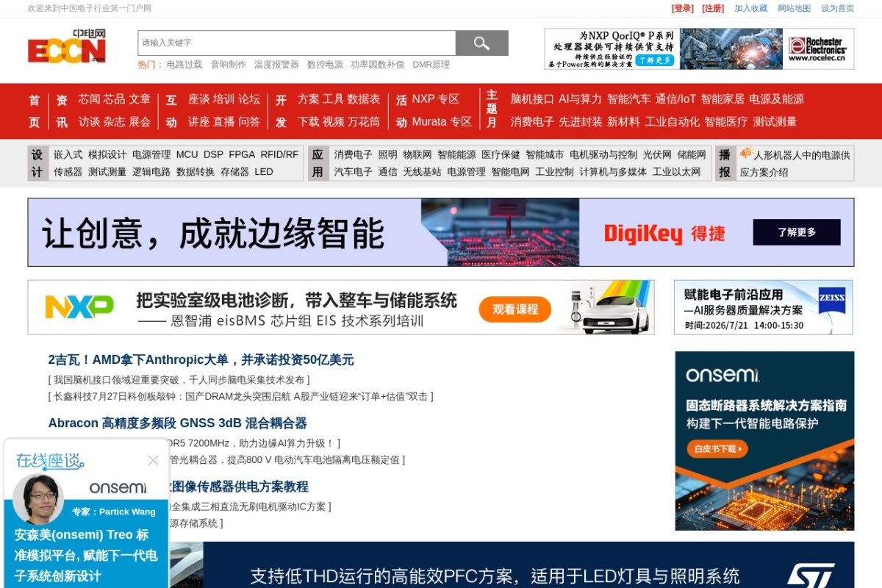The image size is (882, 588).
Task: Click 传感器 in the design category
Action: 68,172
